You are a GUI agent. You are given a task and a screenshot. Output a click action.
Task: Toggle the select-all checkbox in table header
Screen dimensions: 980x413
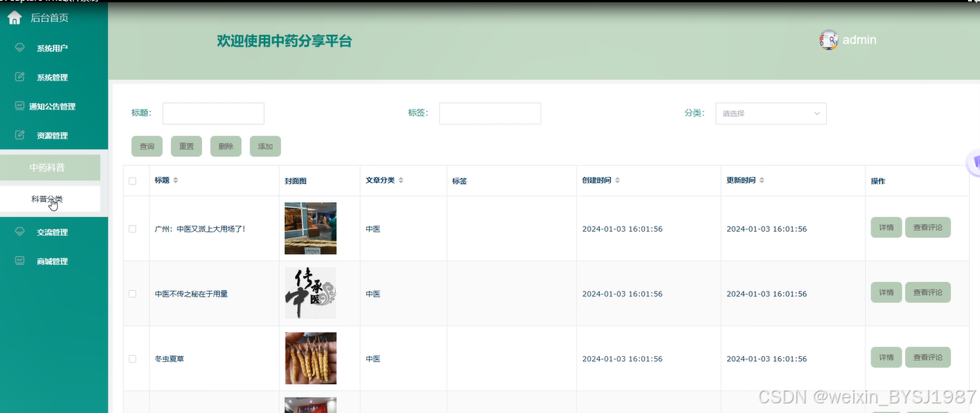[132, 181]
